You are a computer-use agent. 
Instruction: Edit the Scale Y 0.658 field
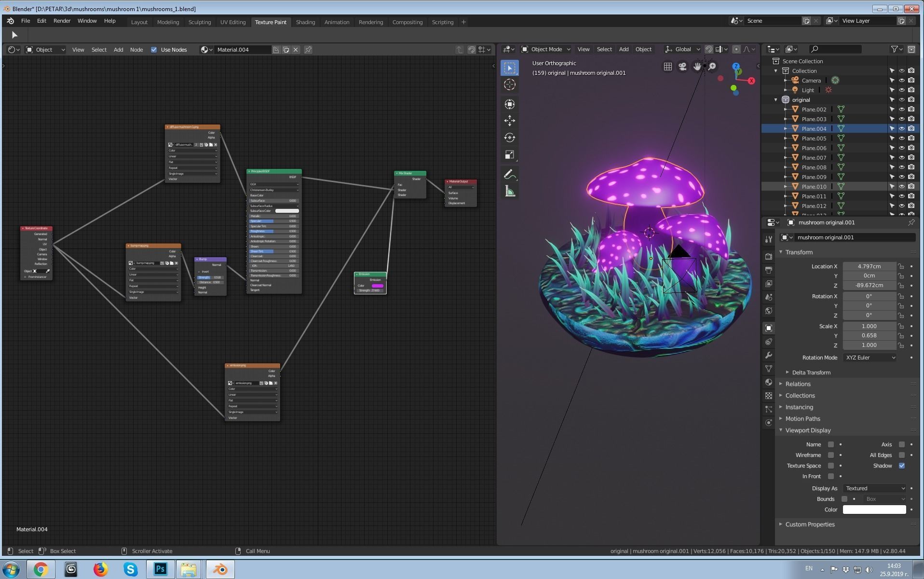click(869, 336)
